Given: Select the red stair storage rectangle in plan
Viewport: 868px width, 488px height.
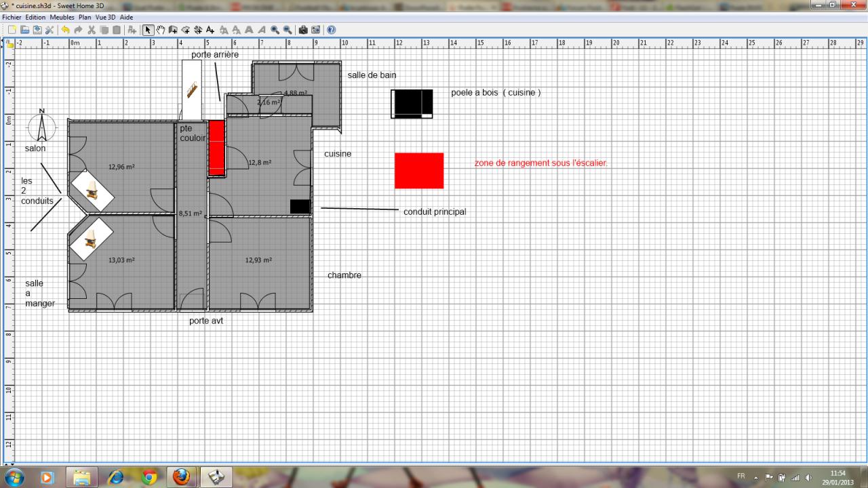Looking at the screenshot, I should [217, 148].
